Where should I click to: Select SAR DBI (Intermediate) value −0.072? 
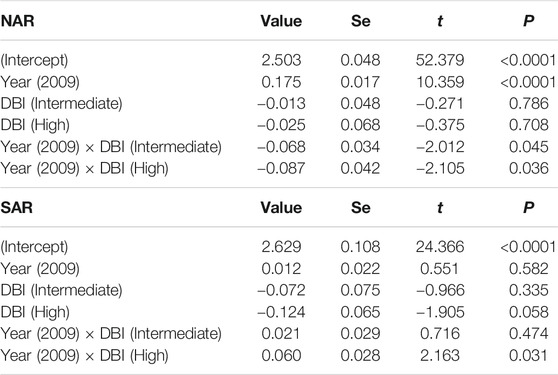pyautogui.click(x=281, y=290)
